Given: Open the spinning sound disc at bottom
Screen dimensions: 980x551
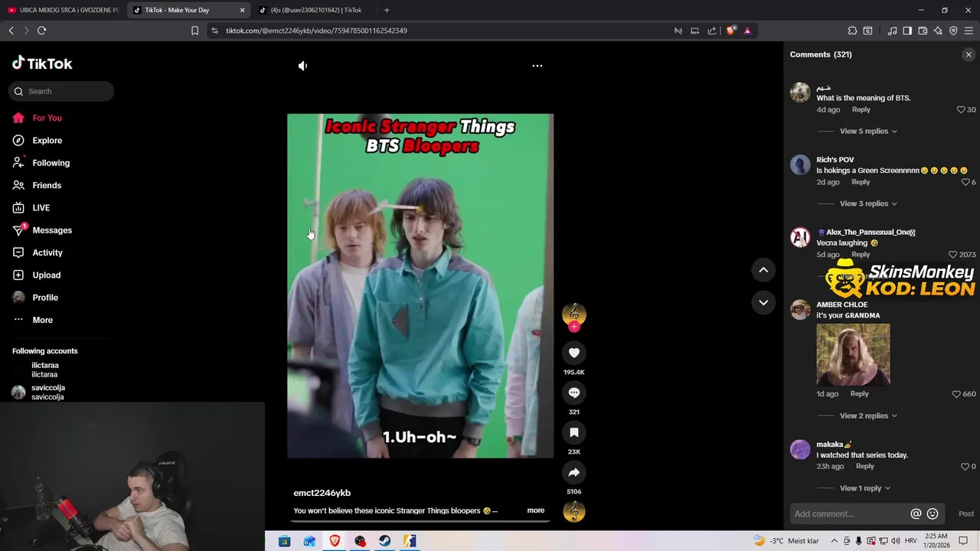Looking at the screenshot, I should tap(574, 511).
